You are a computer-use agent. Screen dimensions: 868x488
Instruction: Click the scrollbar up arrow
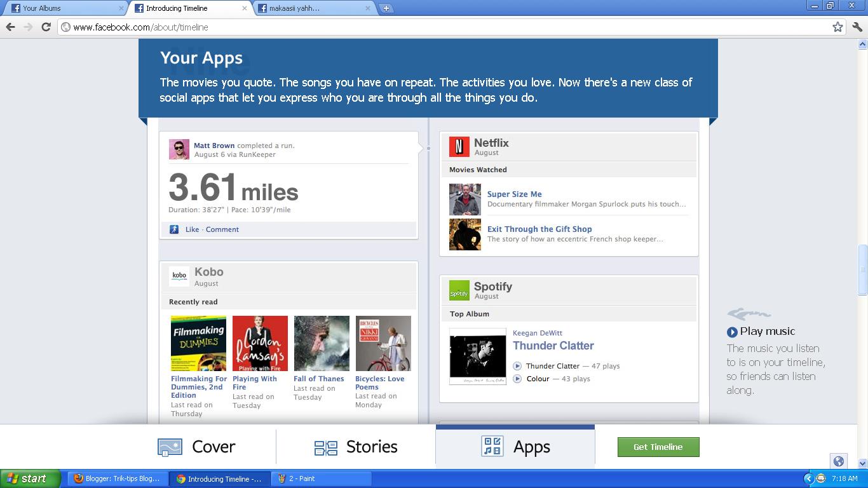[x=862, y=44]
